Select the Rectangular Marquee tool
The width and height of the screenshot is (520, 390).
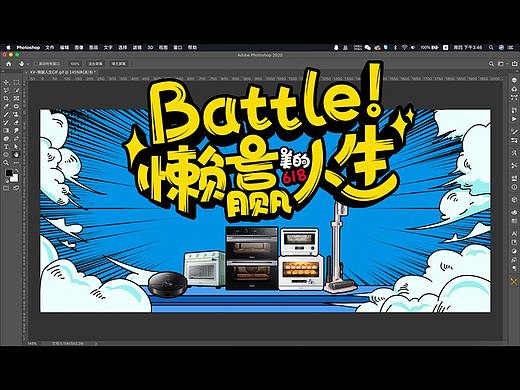(x=16, y=82)
